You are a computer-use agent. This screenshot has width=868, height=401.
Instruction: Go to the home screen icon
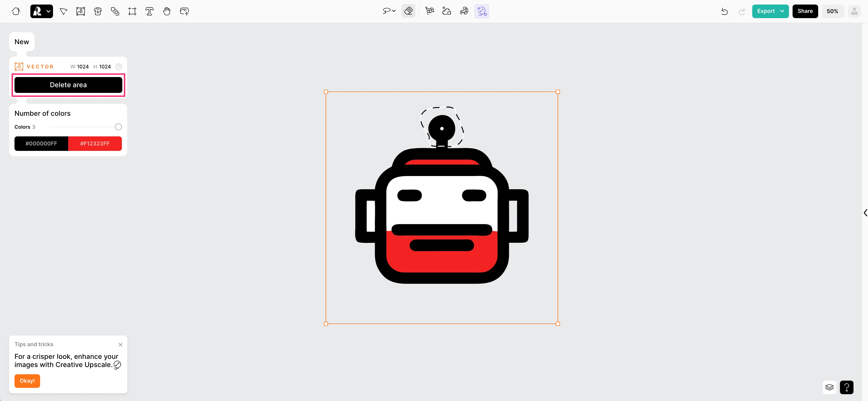15,11
